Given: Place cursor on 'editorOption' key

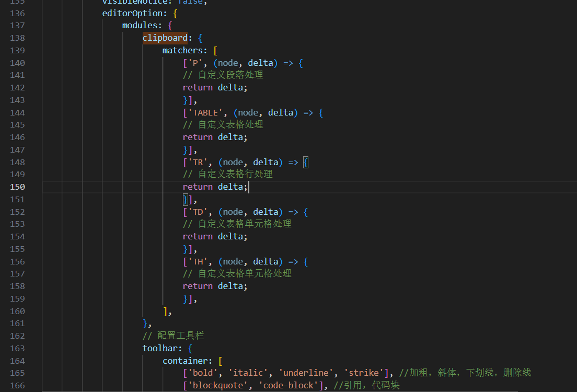Looking at the screenshot, I should 132,13.
